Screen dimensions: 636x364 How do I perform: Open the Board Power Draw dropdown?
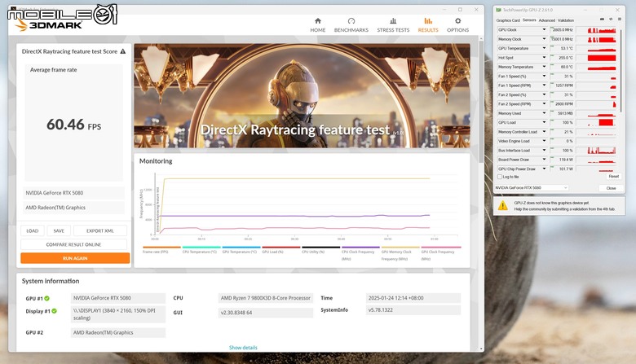click(544, 160)
